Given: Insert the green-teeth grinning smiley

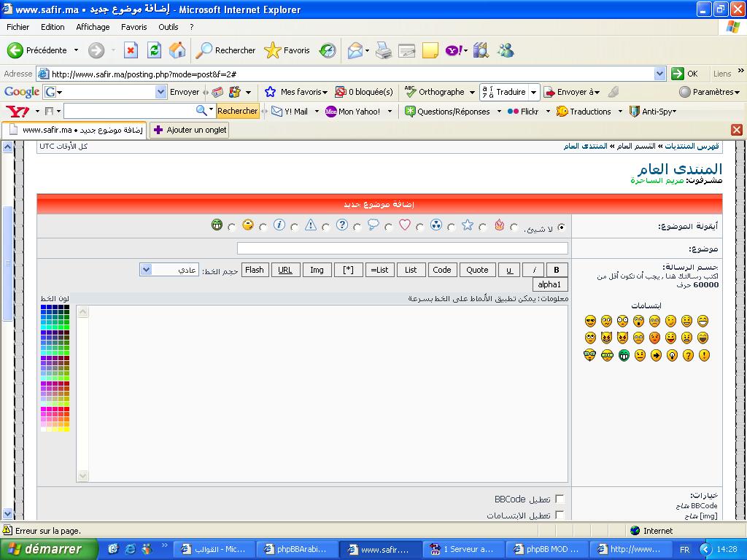Looking at the screenshot, I should tap(624, 355).
